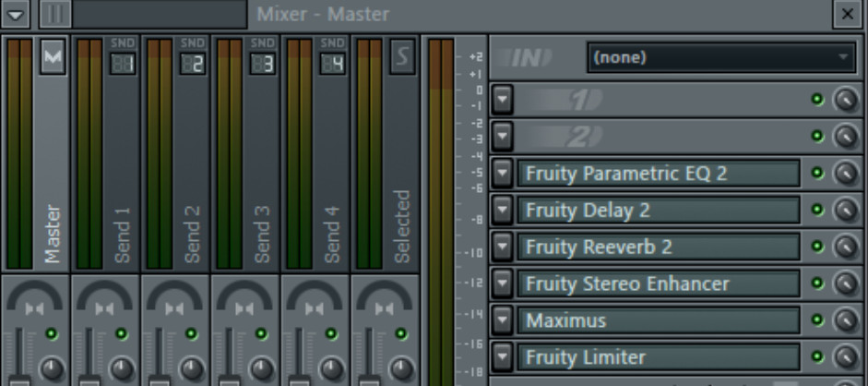Select the Send 3 mixer track
This screenshot has height=386, width=868.
click(x=244, y=154)
